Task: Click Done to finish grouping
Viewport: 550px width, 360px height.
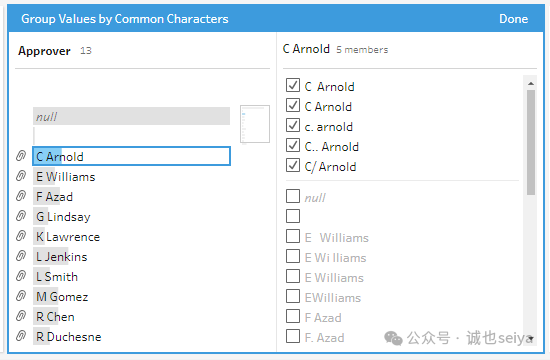Action: click(513, 19)
